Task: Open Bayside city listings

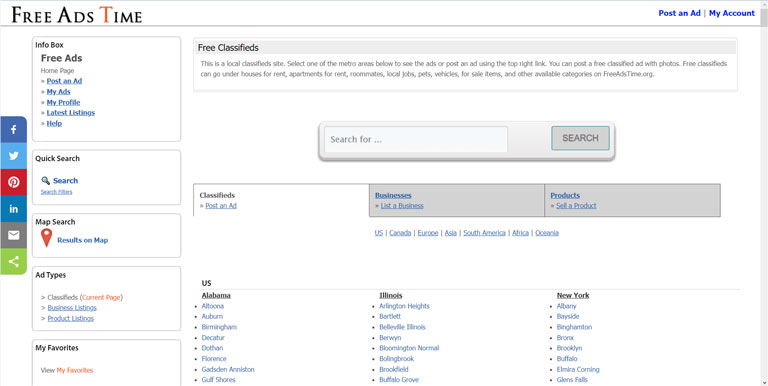Action: [568, 316]
